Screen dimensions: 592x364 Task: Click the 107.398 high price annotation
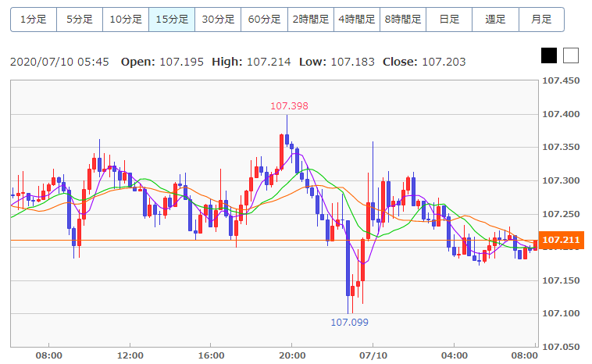click(x=289, y=106)
